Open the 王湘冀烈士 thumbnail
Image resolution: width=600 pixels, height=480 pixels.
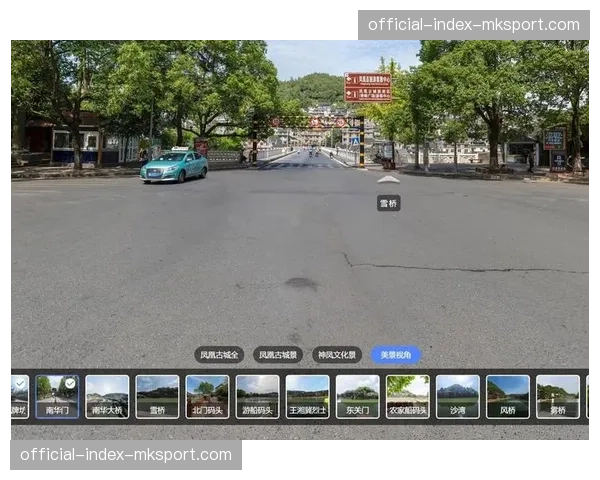click(307, 396)
